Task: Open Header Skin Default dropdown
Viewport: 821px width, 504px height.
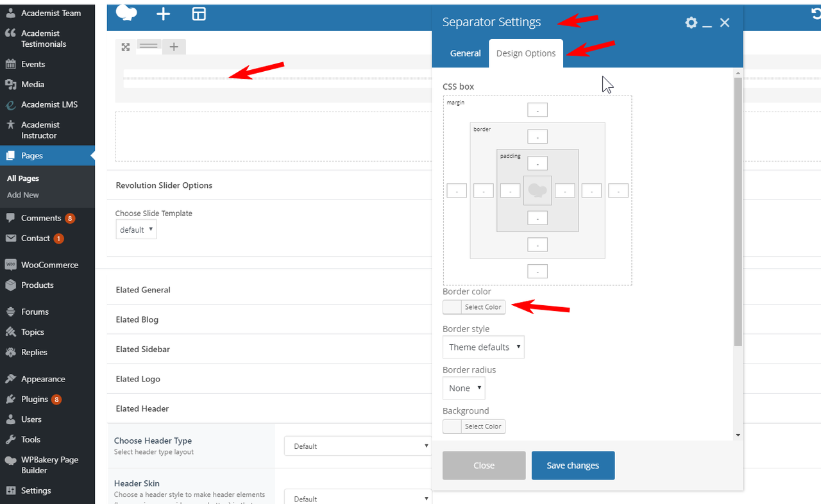Action: click(x=358, y=499)
